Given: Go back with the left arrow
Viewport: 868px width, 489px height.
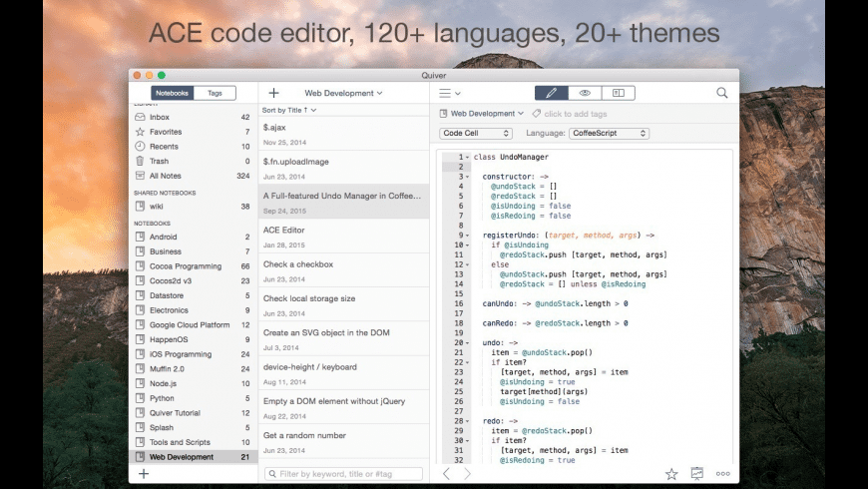Looking at the screenshot, I should click(x=446, y=474).
